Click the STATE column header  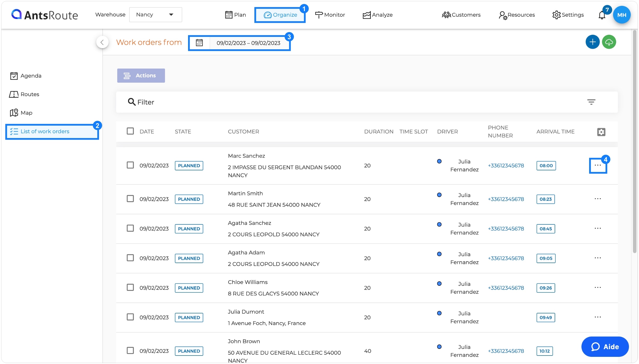click(x=183, y=132)
